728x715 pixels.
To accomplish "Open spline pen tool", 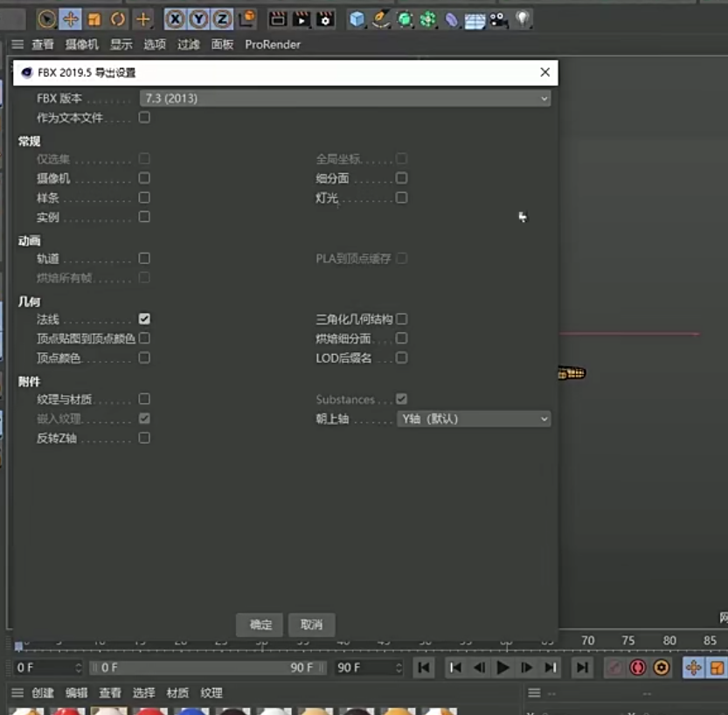I will tap(381, 19).
